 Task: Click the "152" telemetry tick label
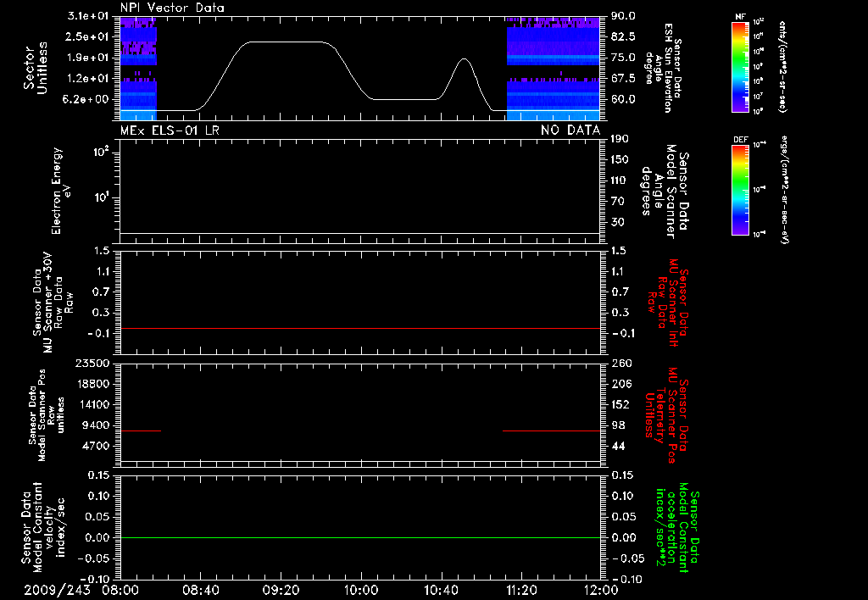click(x=621, y=404)
